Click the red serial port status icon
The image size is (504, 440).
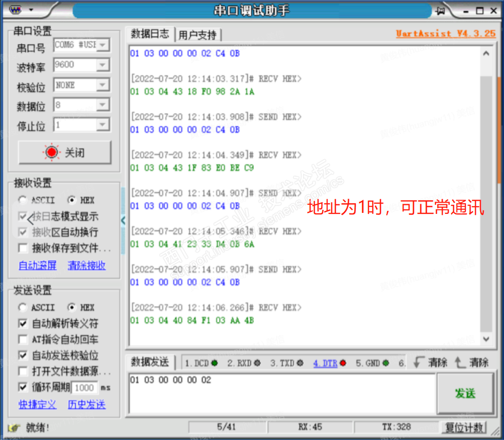[x=51, y=152]
